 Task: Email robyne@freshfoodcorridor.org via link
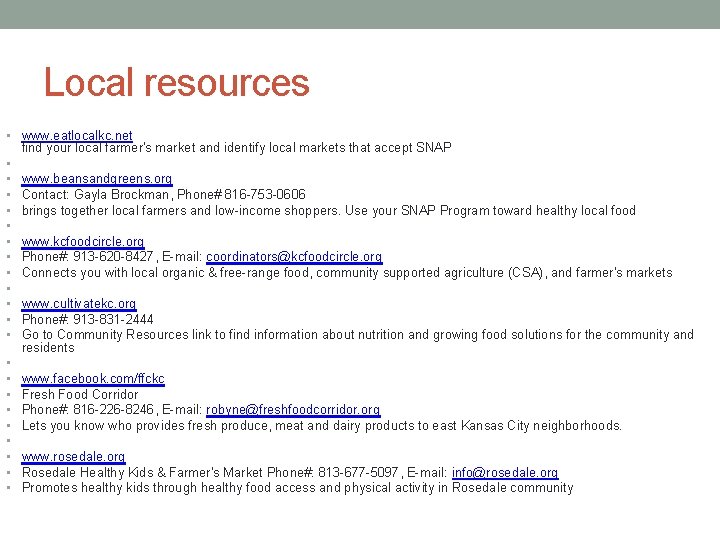coord(293,409)
